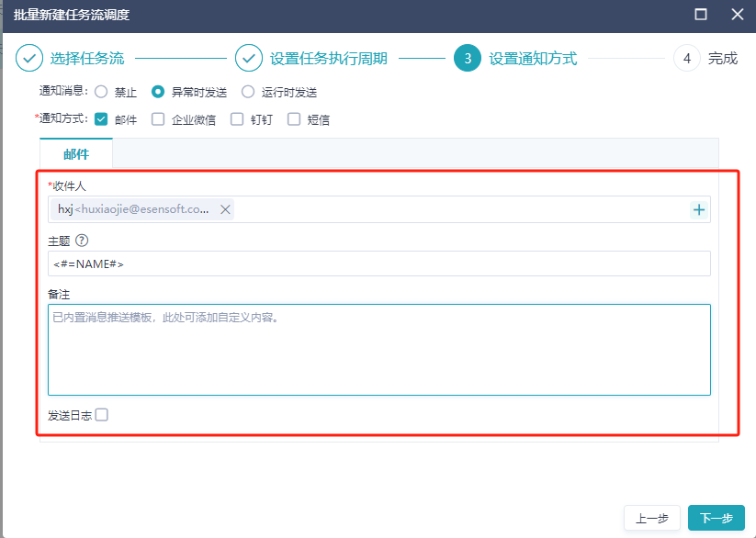Toggle the 发送日志 checkbox
Screen dimensions: 756x538
tap(102, 415)
